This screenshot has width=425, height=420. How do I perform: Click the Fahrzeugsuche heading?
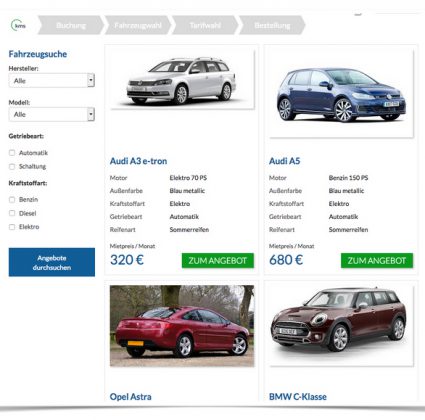[38, 54]
